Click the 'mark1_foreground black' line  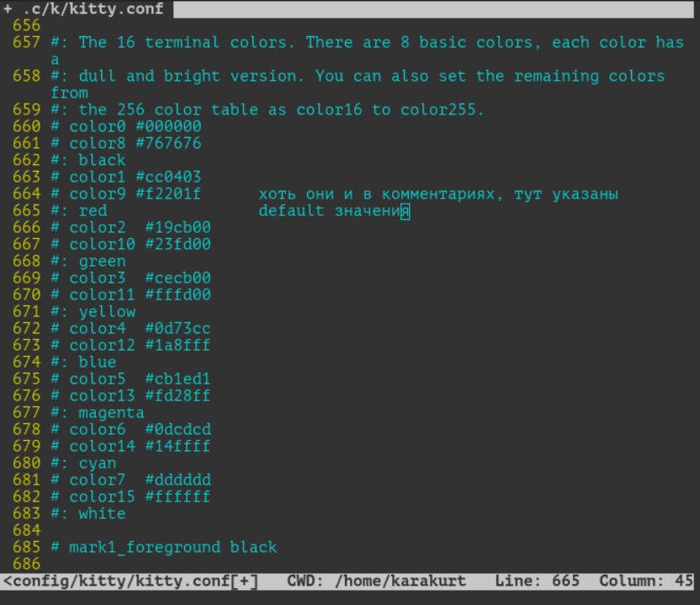[x=164, y=547]
